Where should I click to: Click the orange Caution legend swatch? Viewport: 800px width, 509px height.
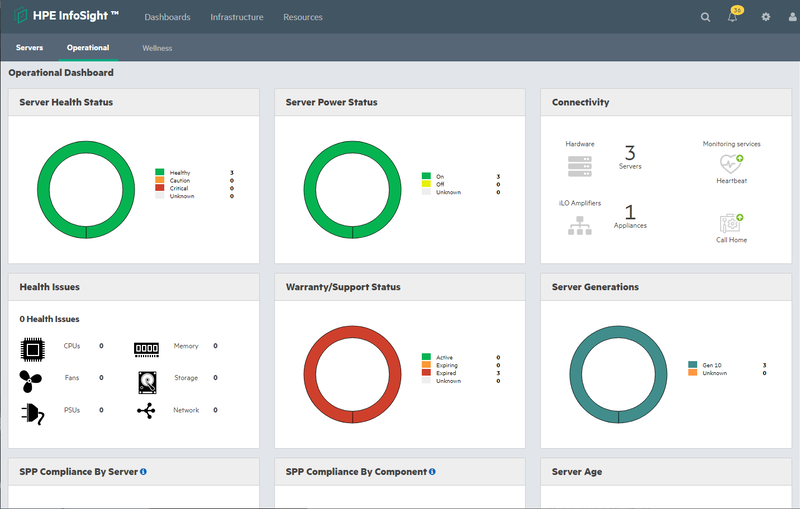pyautogui.click(x=160, y=180)
